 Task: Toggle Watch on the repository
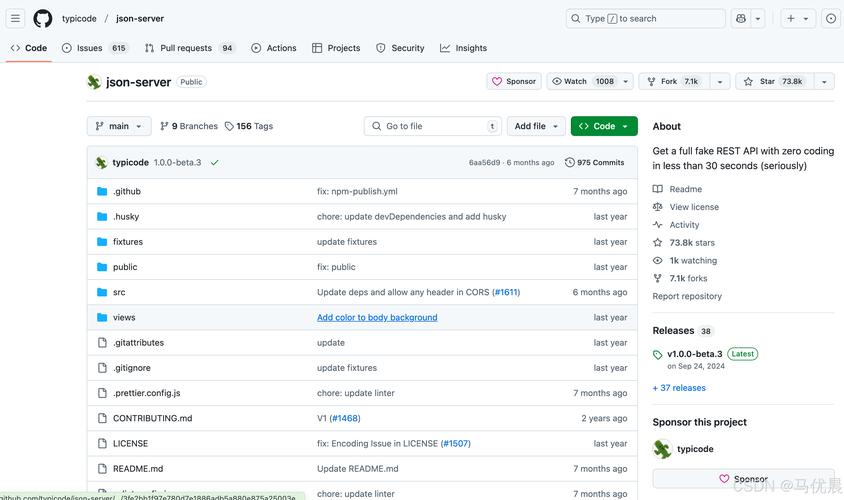click(583, 81)
